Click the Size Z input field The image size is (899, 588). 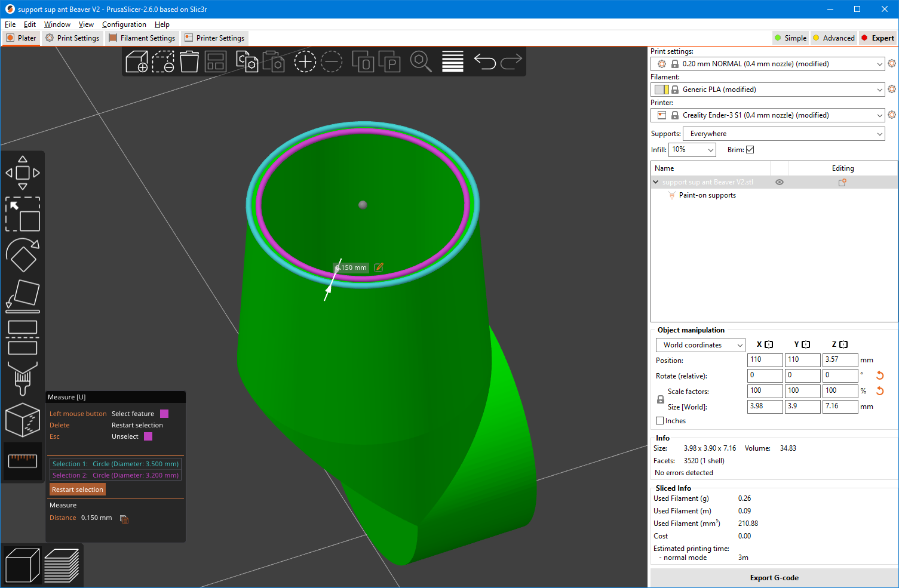click(x=840, y=407)
